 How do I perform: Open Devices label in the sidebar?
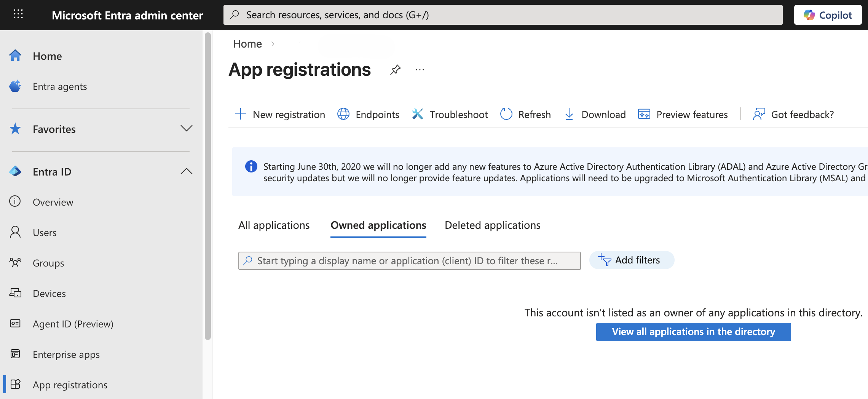49,294
